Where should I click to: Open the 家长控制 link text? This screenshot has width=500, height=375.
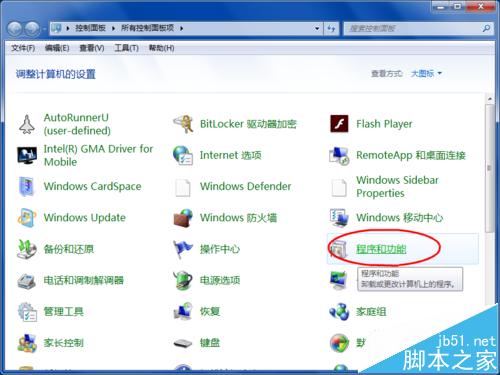point(64,343)
